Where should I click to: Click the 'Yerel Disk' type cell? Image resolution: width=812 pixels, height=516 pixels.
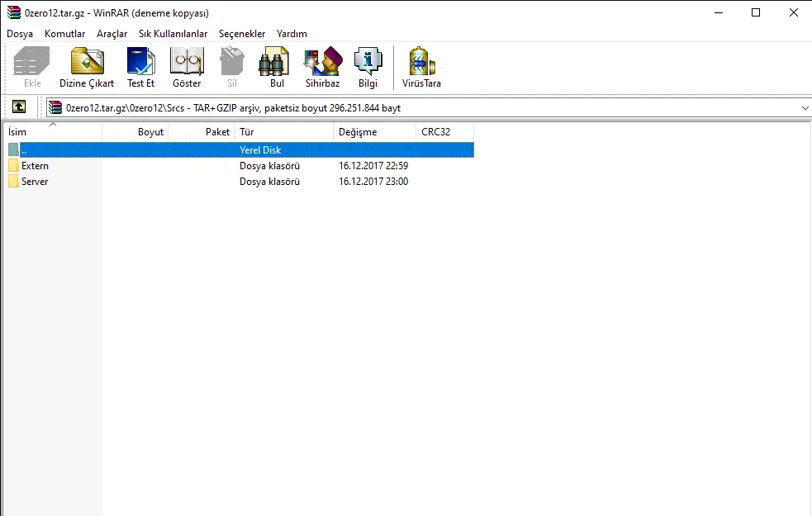260,150
